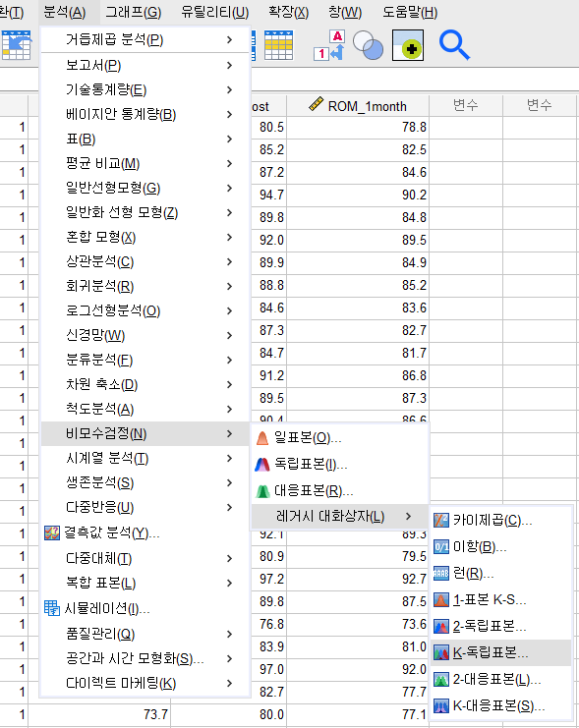Select 로그선형분석(O) menu entry

click(145, 310)
